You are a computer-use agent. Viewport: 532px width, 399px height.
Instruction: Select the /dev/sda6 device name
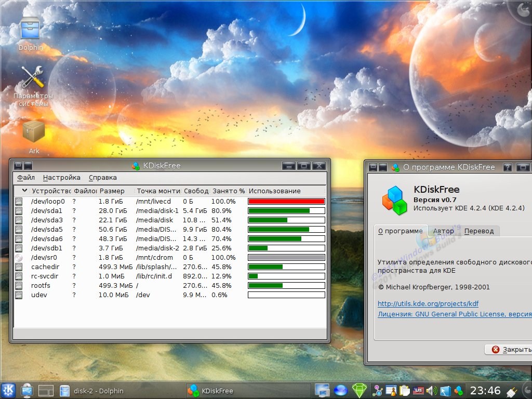click(46, 239)
